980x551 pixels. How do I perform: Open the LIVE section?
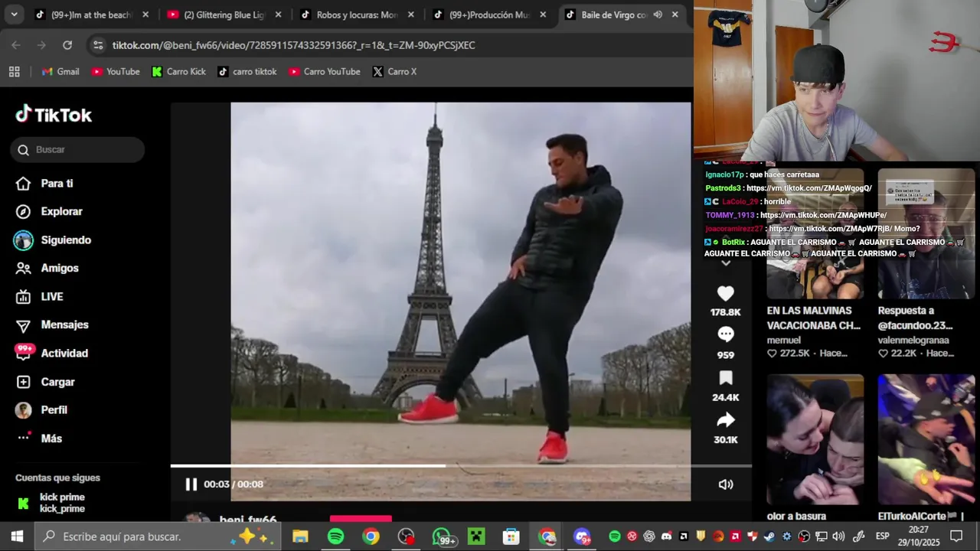[x=40, y=297]
